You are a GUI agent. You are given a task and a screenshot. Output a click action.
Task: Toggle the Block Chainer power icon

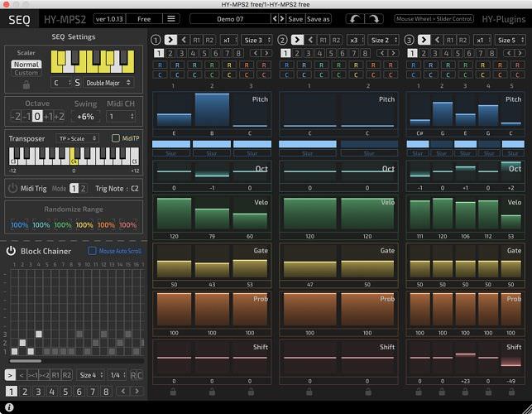pyautogui.click(x=12, y=251)
